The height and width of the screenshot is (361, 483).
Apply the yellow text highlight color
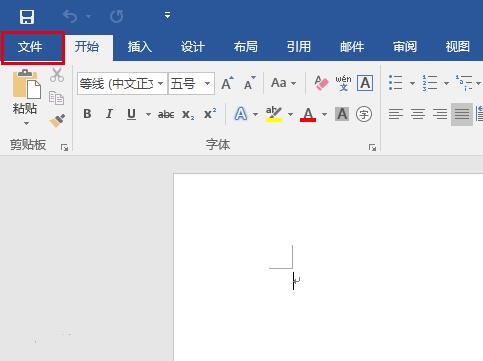pos(274,114)
